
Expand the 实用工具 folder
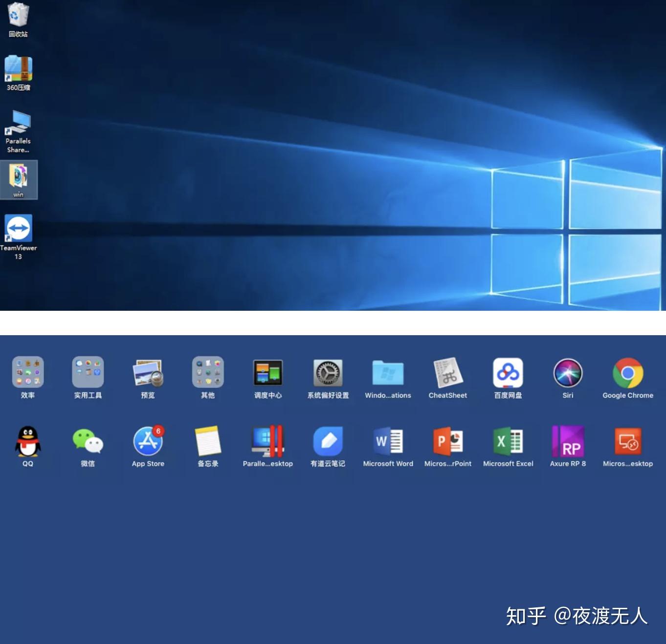tap(88, 374)
